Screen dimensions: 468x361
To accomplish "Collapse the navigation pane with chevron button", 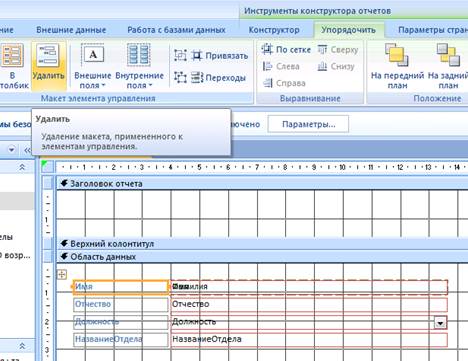I will tap(28, 150).
